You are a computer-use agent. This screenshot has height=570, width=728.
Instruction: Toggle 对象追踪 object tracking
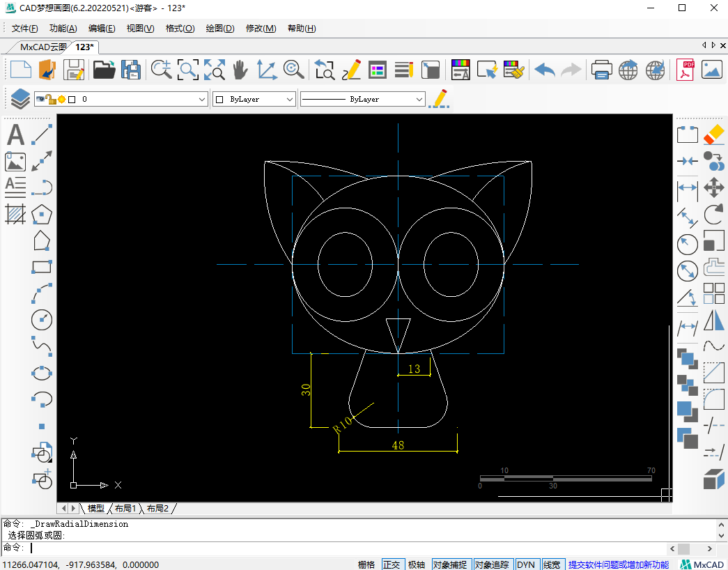(x=492, y=564)
